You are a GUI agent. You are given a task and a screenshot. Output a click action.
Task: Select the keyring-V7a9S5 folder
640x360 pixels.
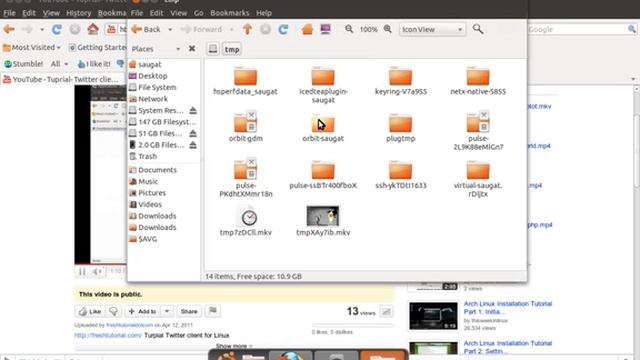(400, 81)
